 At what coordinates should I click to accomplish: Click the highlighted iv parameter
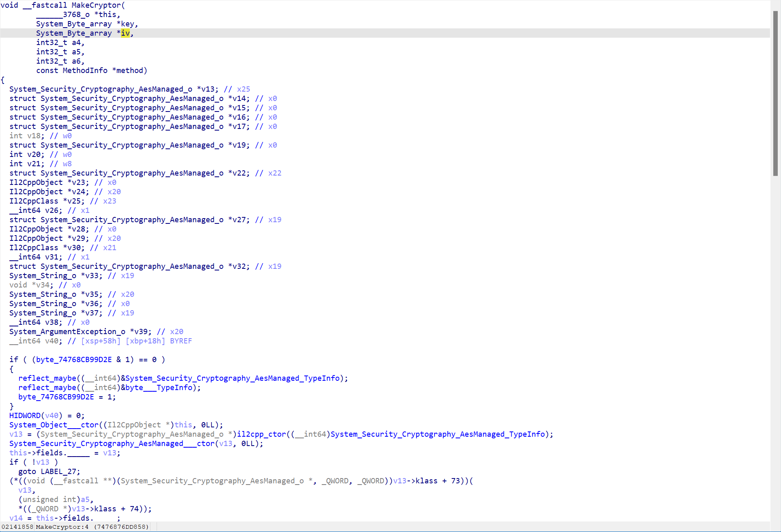coord(125,33)
